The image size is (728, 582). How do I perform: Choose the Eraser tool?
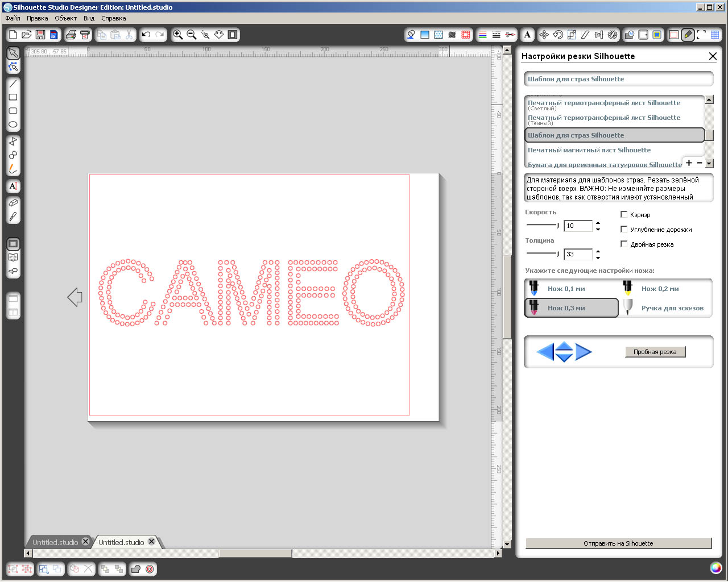click(x=13, y=203)
